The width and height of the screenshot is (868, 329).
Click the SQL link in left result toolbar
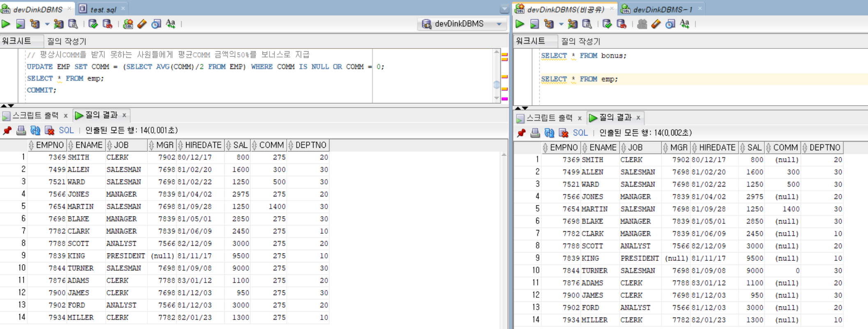point(66,131)
